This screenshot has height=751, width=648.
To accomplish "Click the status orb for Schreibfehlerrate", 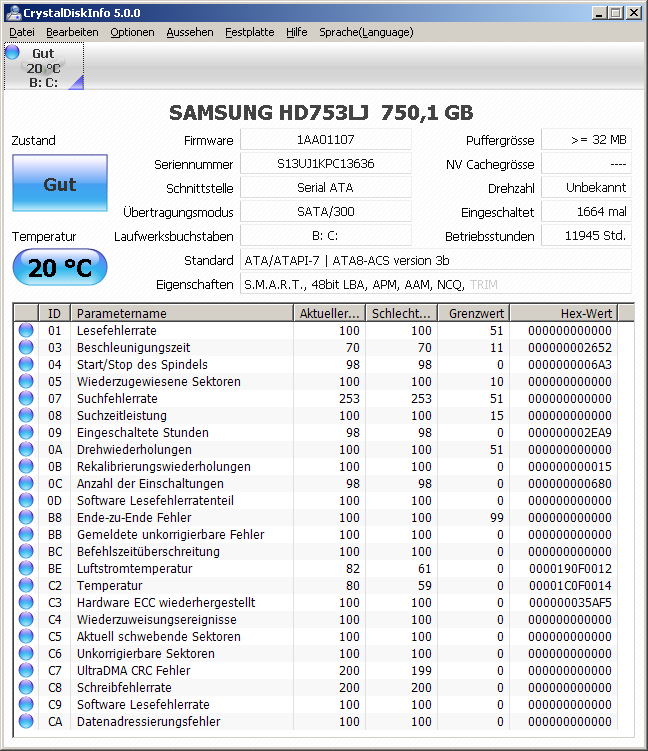I will coord(26,687).
